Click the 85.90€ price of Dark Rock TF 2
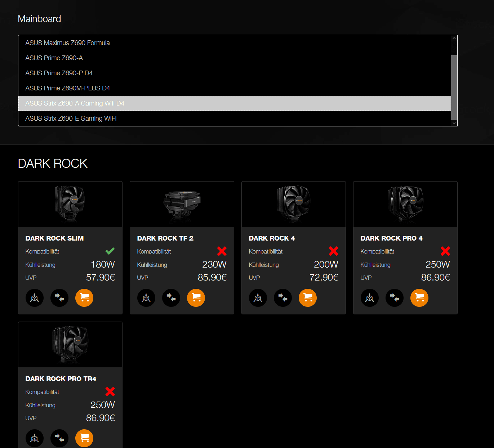This screenshot has height=448, width=494. pyautogui.click(x=212, y=278)
